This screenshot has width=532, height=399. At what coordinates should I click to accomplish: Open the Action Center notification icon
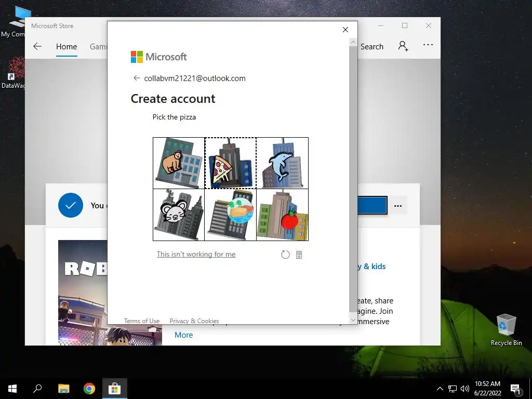pos(515,389)
